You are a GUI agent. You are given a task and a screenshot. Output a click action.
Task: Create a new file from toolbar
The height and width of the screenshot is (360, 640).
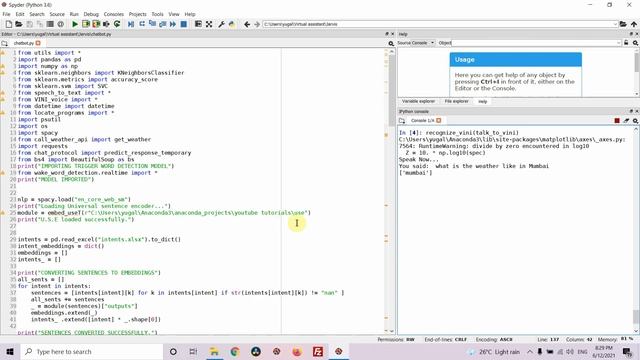(x=9, y=24)
